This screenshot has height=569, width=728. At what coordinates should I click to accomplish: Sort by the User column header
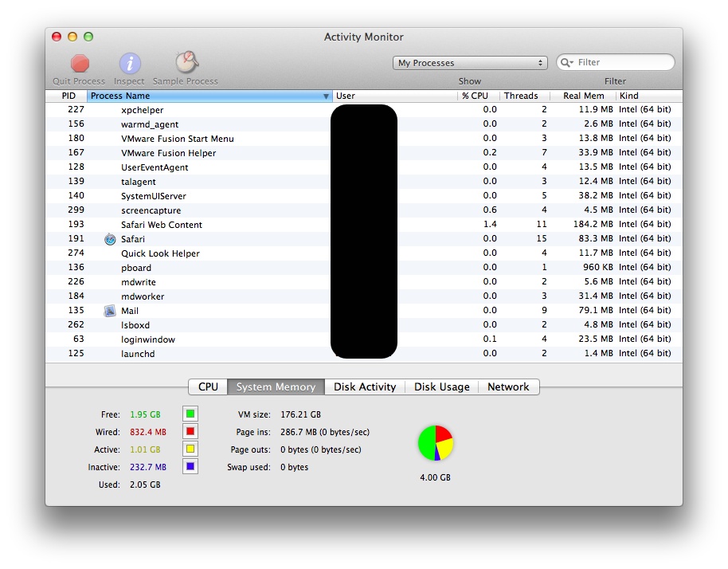pos(394,96)
